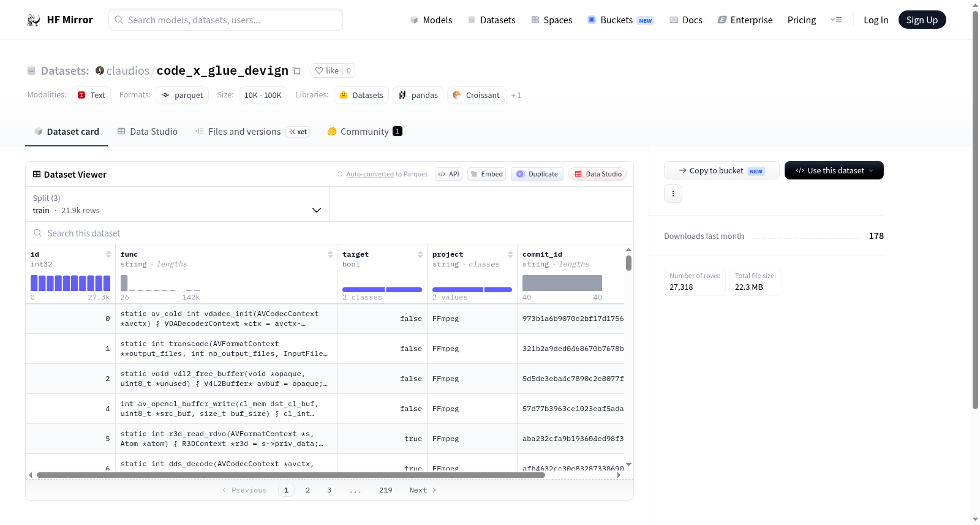
Task: Go to page 219
Action: pyautogui.click(x=385, y=490)
